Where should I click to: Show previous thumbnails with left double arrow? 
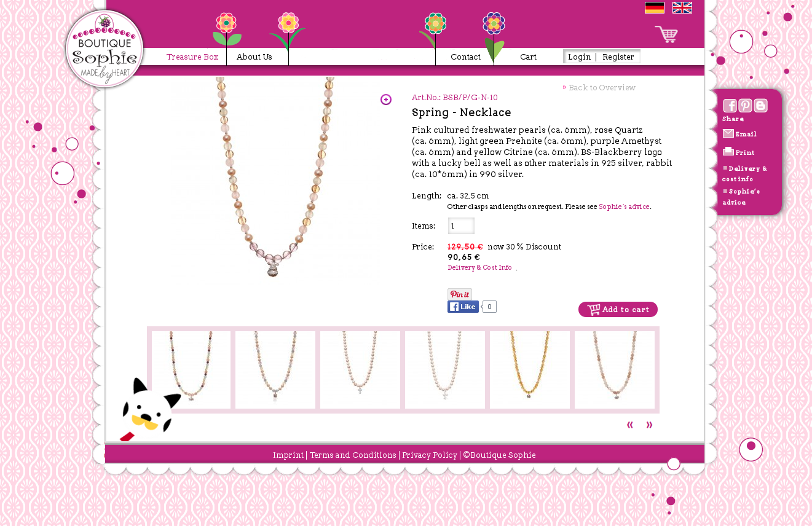[x=630, y=425]
